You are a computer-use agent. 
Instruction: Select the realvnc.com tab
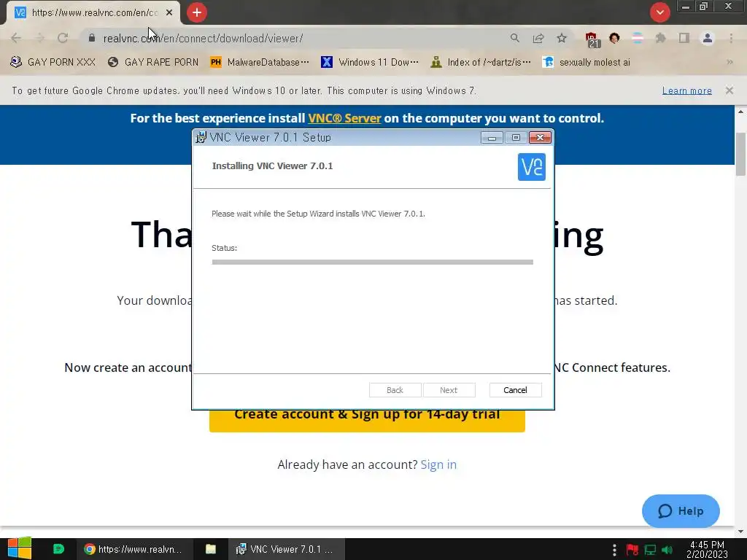point(93,13)
